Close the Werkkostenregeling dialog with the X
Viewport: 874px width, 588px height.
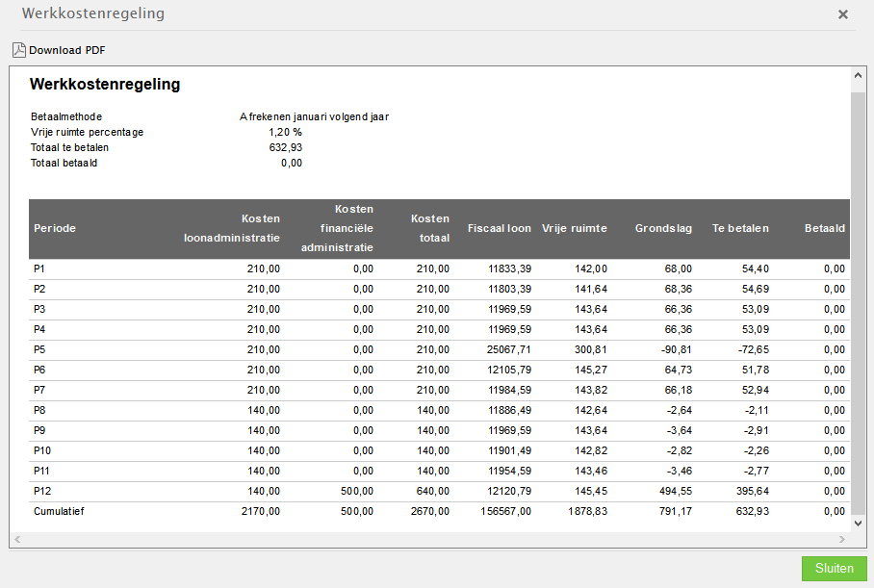point(843,14)
